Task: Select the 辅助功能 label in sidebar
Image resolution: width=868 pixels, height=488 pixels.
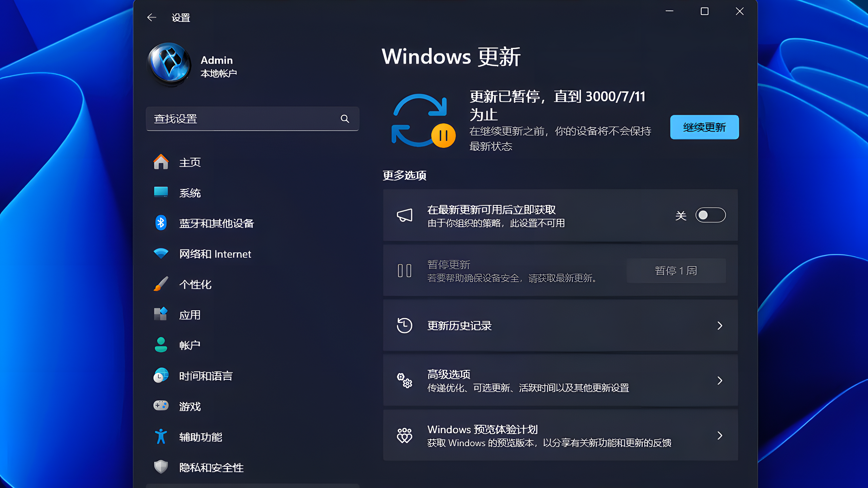Action: (201, 437)
